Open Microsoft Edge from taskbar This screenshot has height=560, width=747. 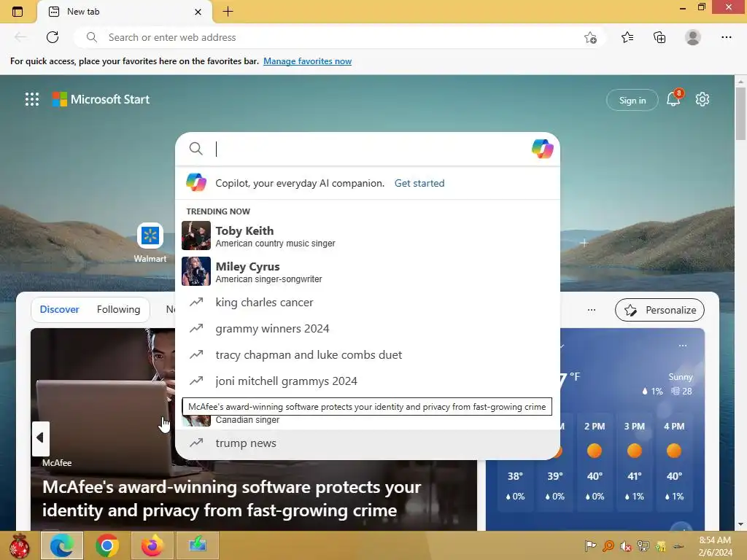(x=63, y=545)
